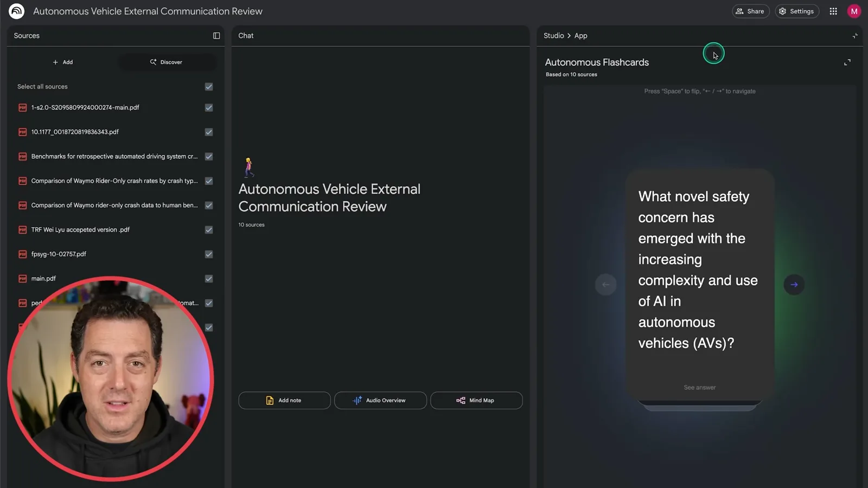
Task: Click Add source button
Action: [x=62, y=62]
